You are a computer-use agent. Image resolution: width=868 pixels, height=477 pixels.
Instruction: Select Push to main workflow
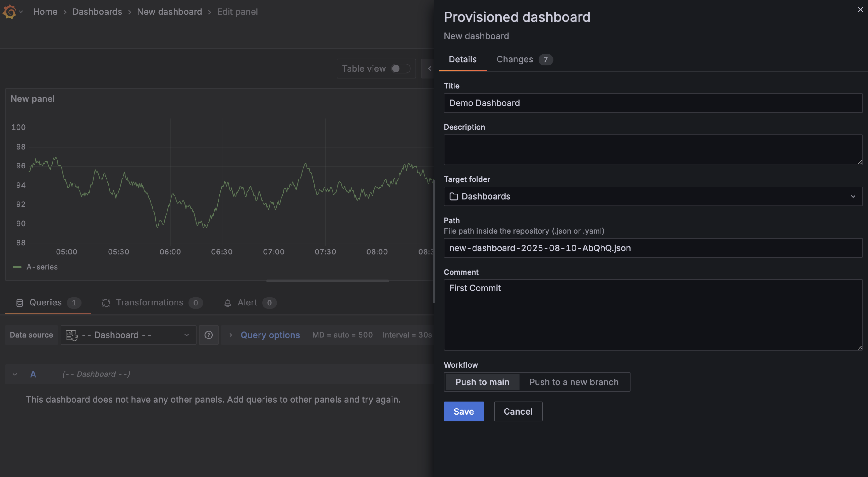[x=482, y=382]
